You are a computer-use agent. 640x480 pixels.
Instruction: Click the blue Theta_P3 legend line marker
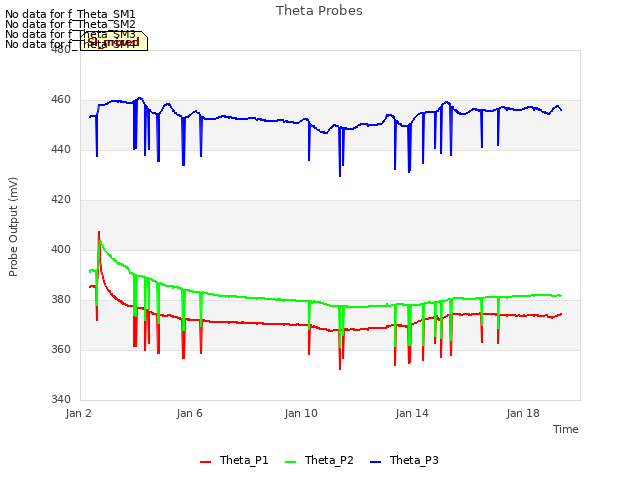375,462
